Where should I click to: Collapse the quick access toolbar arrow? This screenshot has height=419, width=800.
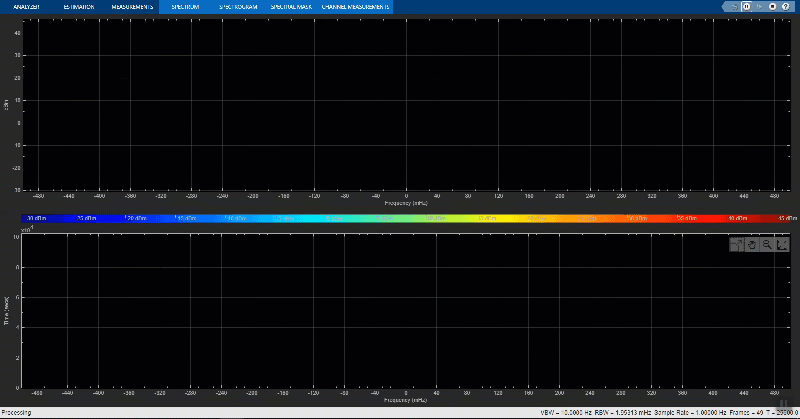point(724,7)
